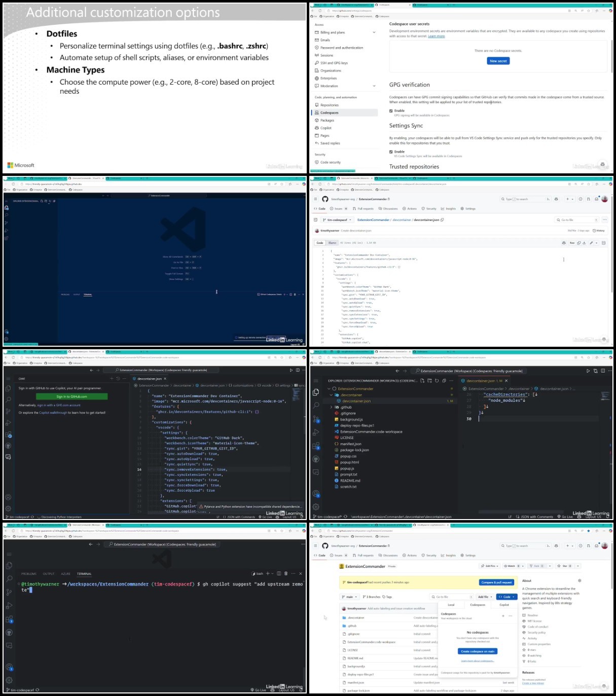Switch to OUTPUT tab beside AZURE in bash panel

click(49, 574)
